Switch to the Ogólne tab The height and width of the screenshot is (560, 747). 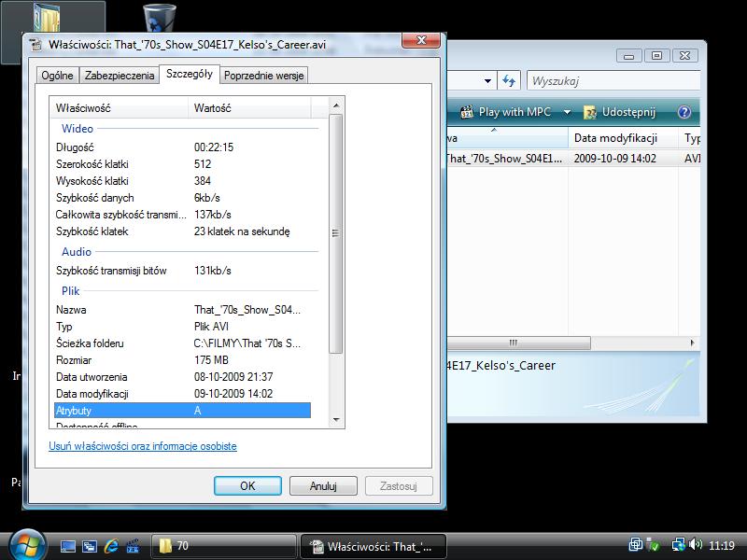click(57, 76)
